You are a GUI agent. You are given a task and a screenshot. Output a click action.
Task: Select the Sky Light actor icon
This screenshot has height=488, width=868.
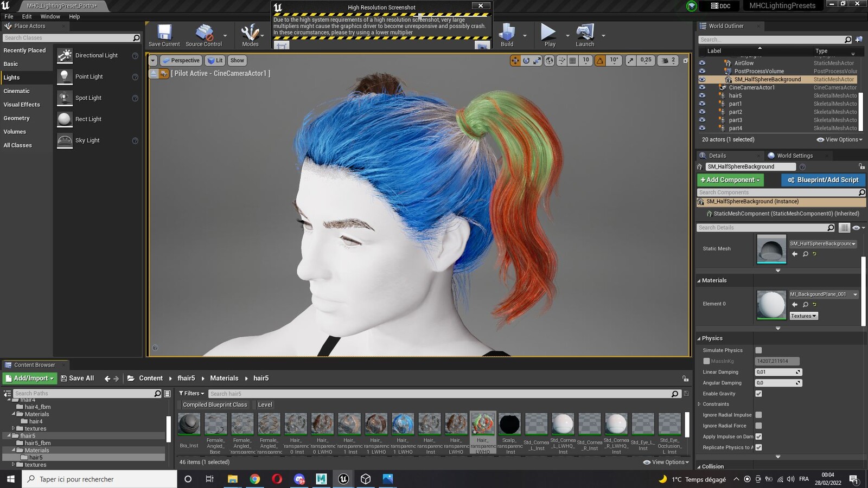[x=65, y=140]
